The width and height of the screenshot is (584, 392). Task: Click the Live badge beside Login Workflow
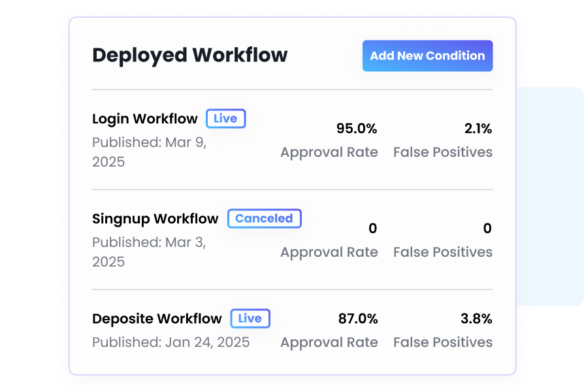click(x=225, y=119)
